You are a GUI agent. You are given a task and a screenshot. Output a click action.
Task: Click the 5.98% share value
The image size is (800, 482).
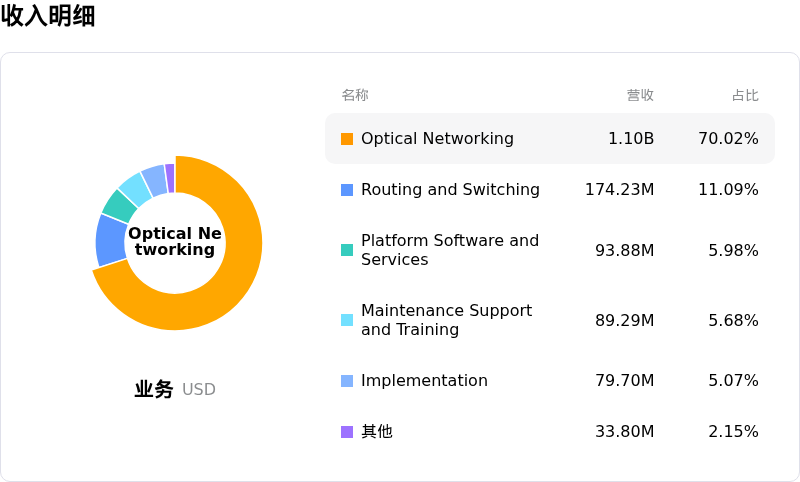(x=733, y=250)
